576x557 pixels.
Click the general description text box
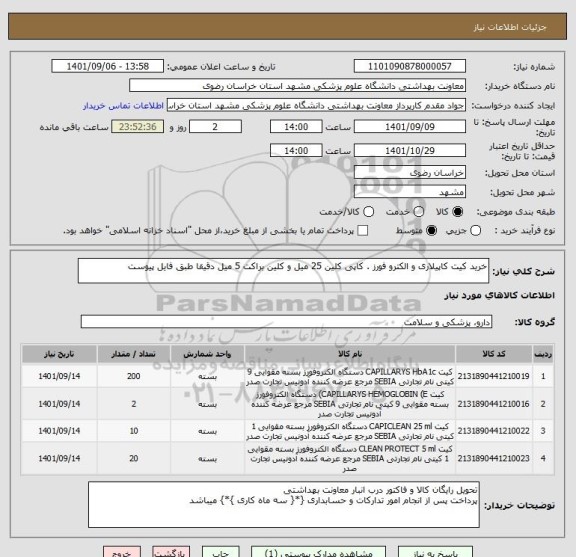pos(283,271)
